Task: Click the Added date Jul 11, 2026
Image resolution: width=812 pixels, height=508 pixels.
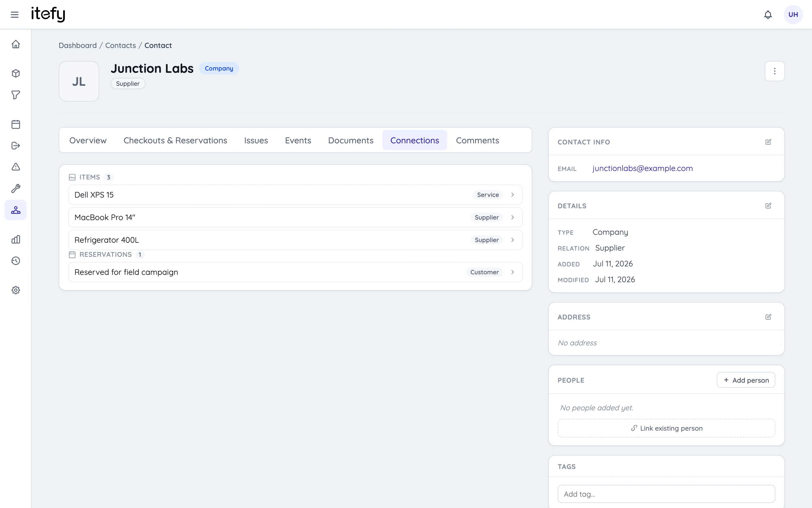Action: click(613, 264)
